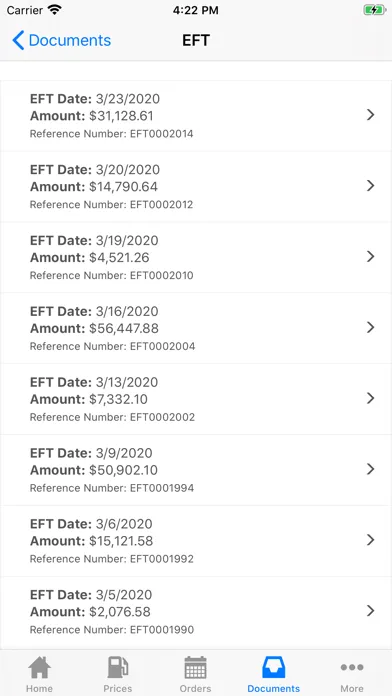Screen dimensions: 392x696
Task: Expand the chevron for EFT0002014 entry
Action: (371, 115)
